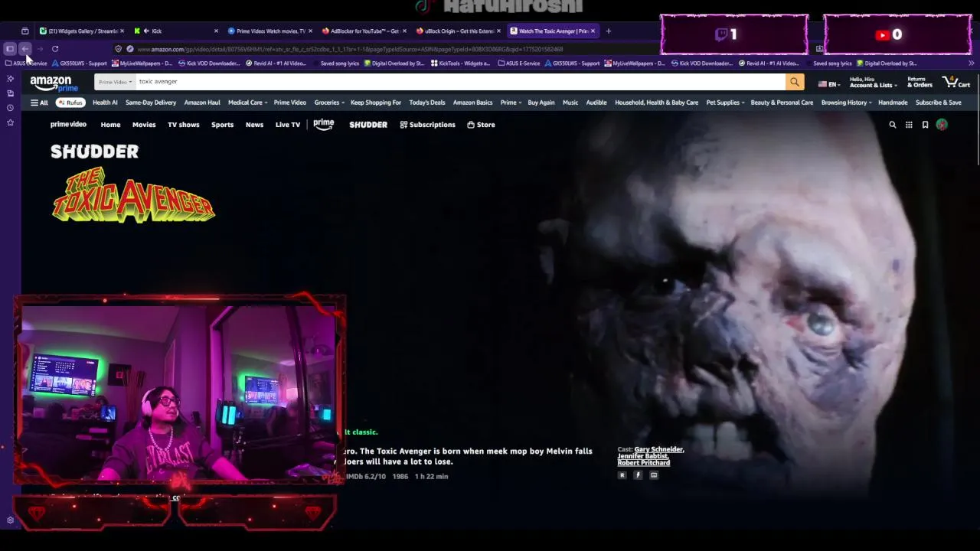Open the Amazon Haul link
Screen dimensions: 980x551
(x=202, y=103)
